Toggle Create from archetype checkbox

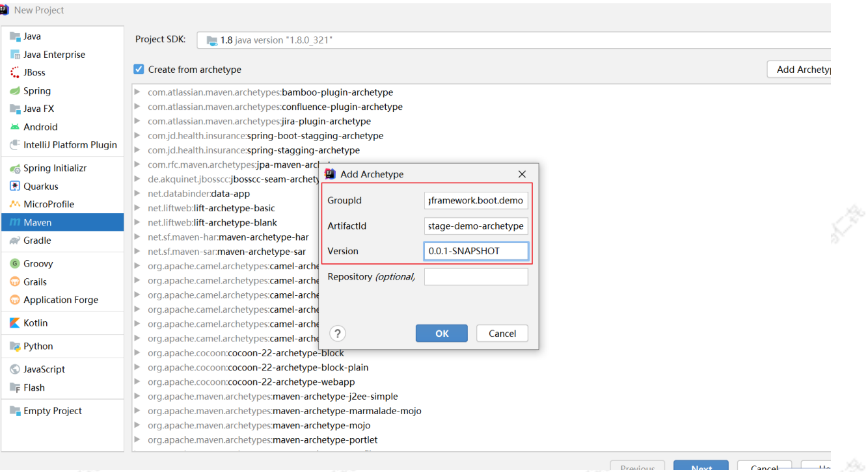click(x=139, y=70)
